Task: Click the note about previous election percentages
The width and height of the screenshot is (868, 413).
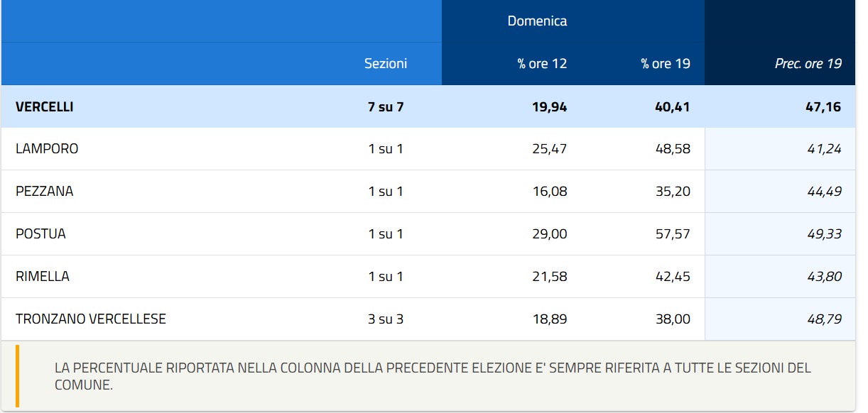Action: click(x=433, y=377)
